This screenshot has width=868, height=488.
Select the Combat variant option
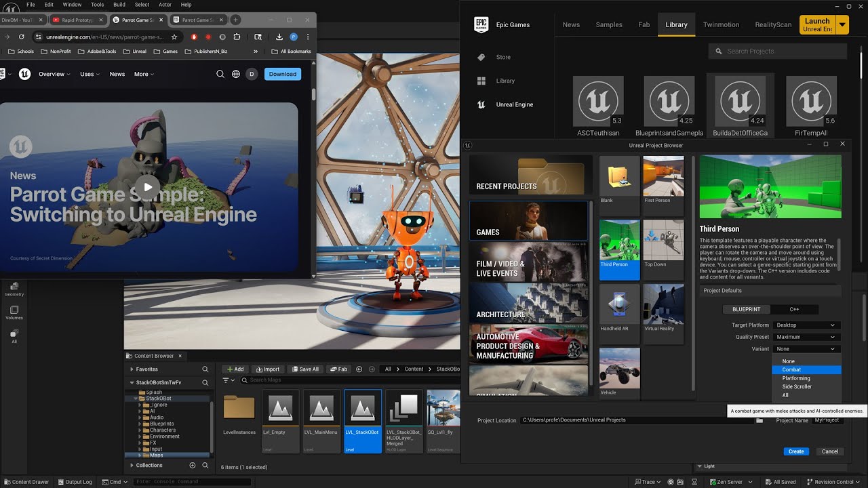pyautogui.click(x=806, y=370)
